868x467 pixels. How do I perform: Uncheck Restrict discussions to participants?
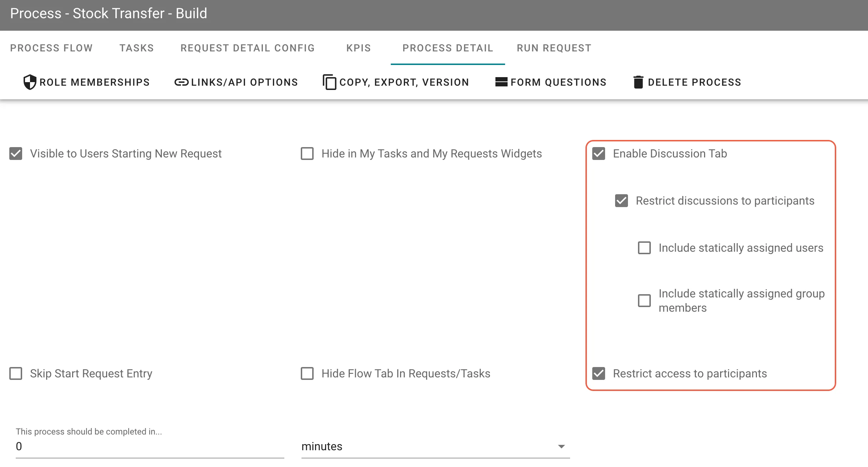click(621, 201)
